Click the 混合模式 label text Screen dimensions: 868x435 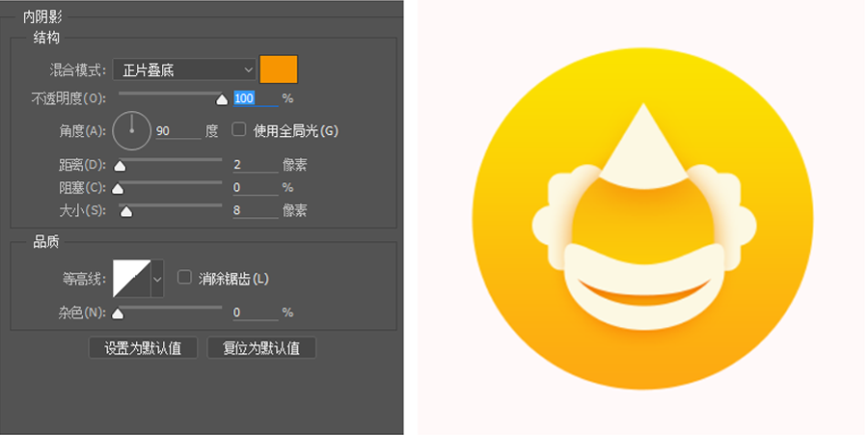77,70
